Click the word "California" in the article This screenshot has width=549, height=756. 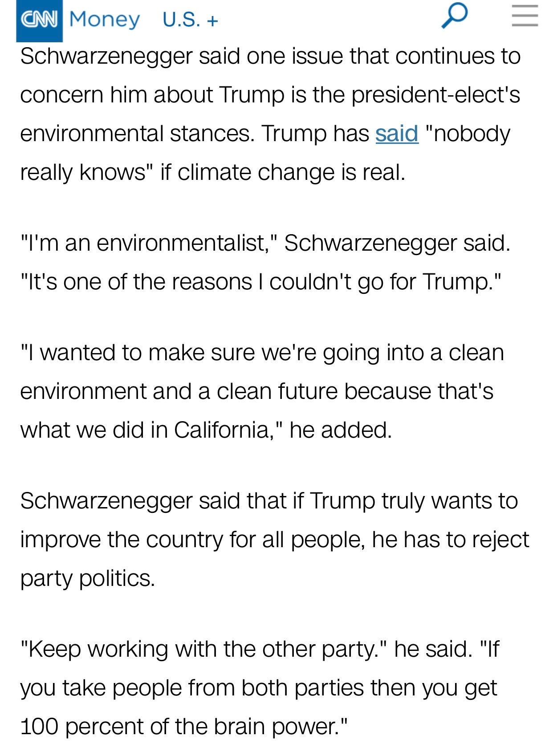click(221, 430)
